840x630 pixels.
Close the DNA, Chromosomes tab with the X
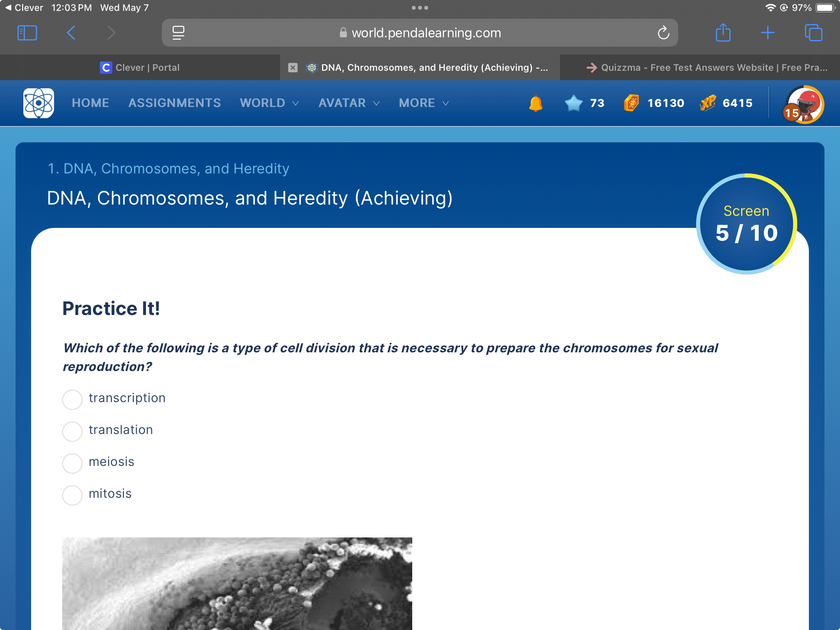293,68
